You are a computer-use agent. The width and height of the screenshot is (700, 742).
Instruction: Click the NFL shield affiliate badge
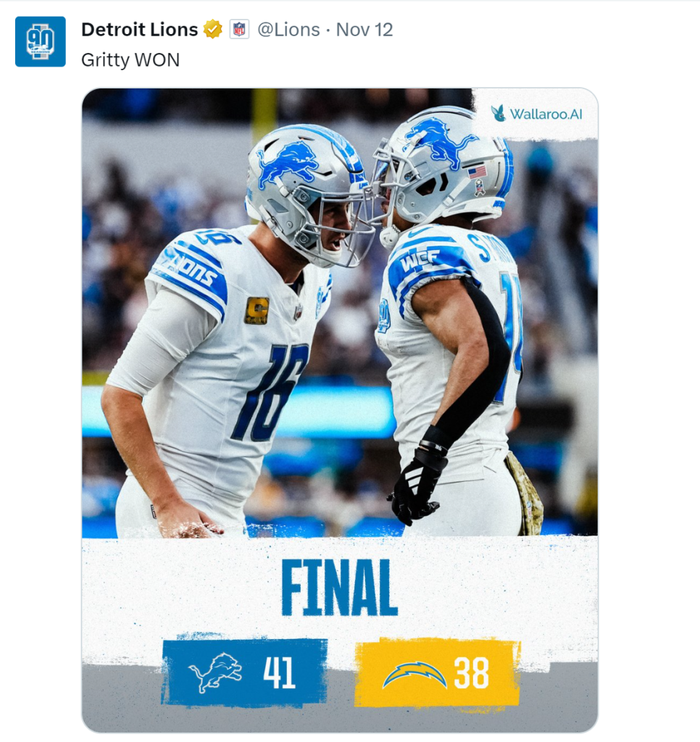click(x=239, y=30)
